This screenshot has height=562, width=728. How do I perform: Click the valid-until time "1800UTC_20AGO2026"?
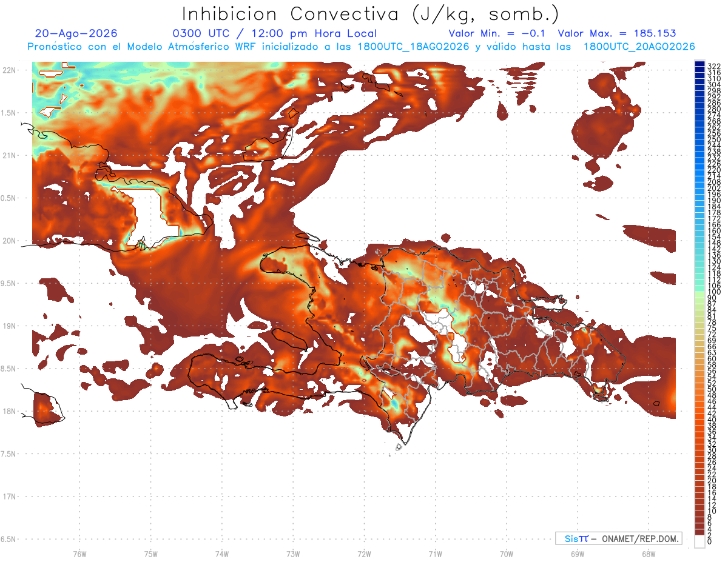click(x=639, y=47)
